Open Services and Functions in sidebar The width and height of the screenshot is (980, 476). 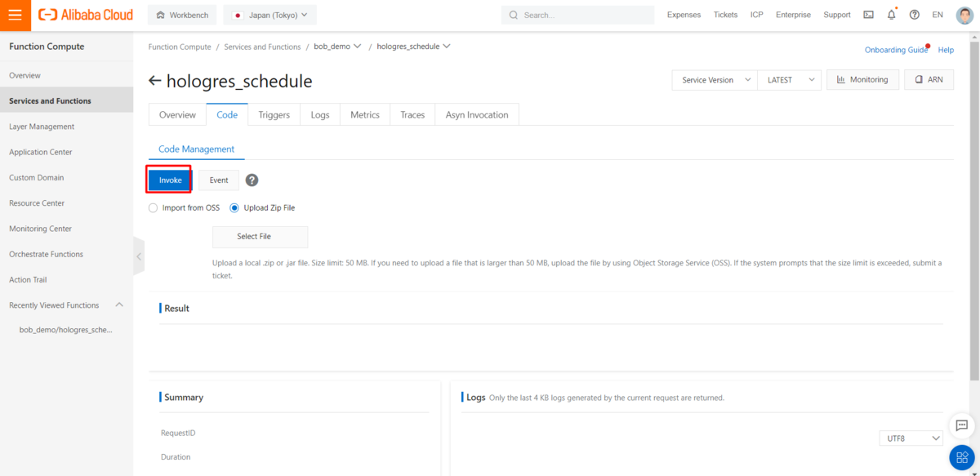(x=66, y=101)
